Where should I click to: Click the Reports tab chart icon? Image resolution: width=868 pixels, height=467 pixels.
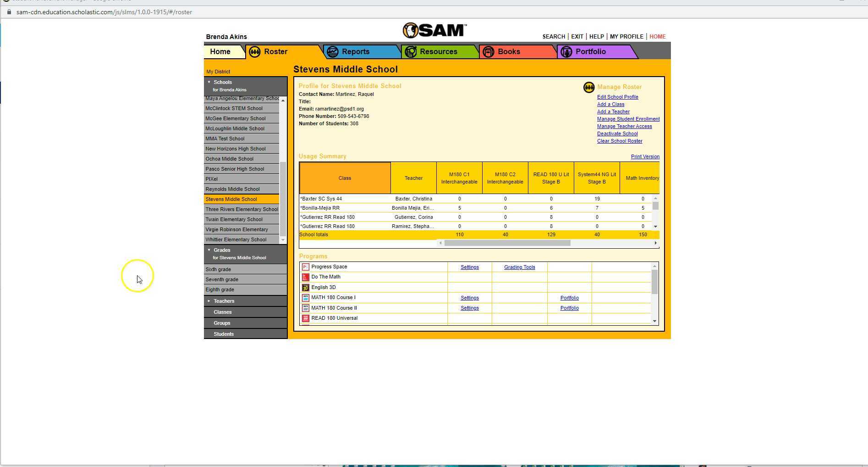tap(333, 52)
